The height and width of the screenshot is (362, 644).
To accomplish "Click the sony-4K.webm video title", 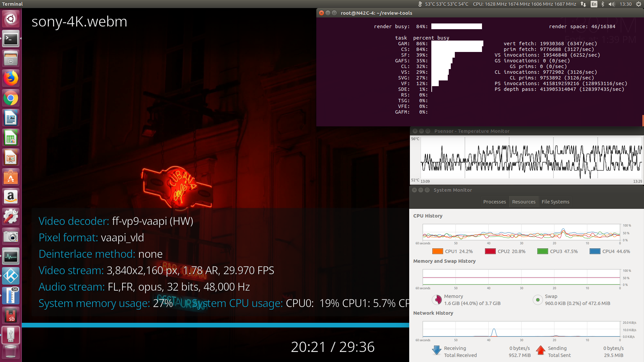I will 79,22.
